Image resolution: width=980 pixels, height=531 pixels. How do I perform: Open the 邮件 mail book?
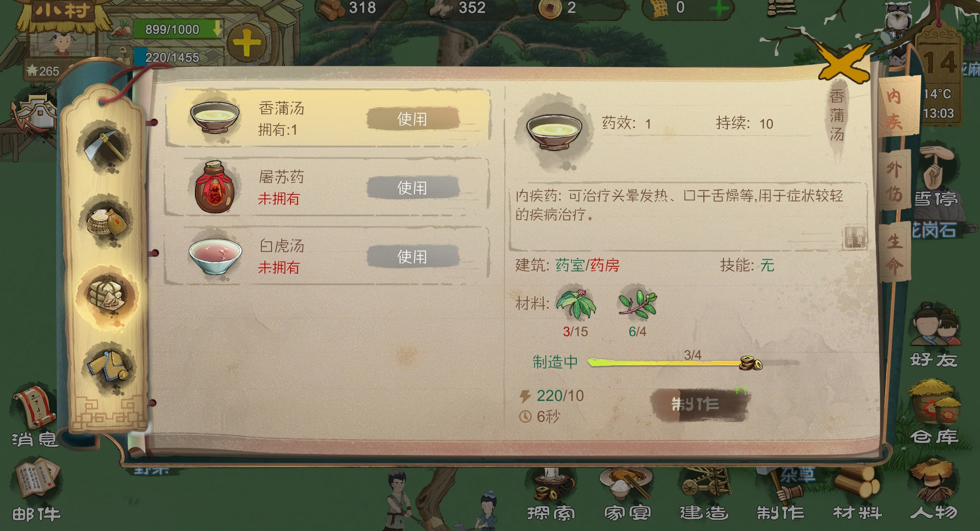(x=37, y=491)
